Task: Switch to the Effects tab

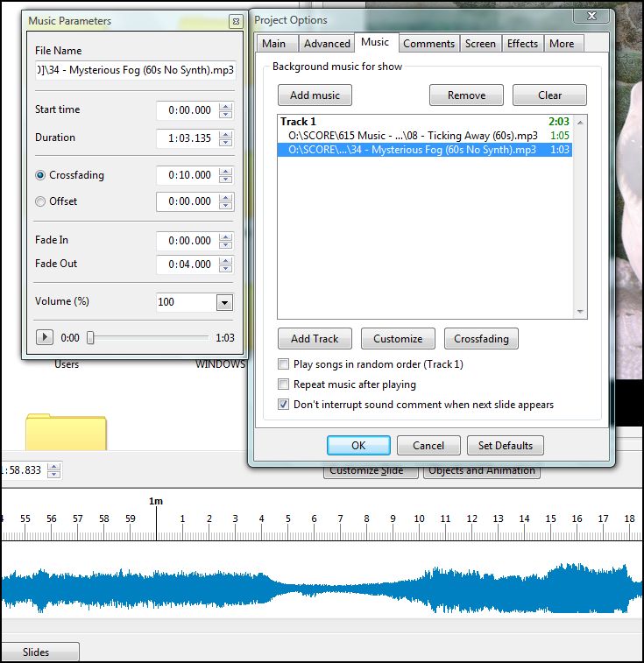Action: coord(522,44)
